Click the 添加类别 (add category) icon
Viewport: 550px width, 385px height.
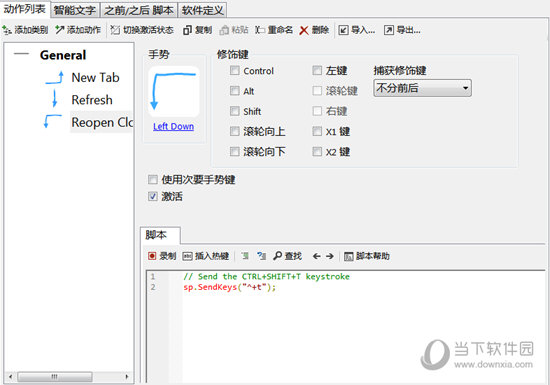[7, 30]
